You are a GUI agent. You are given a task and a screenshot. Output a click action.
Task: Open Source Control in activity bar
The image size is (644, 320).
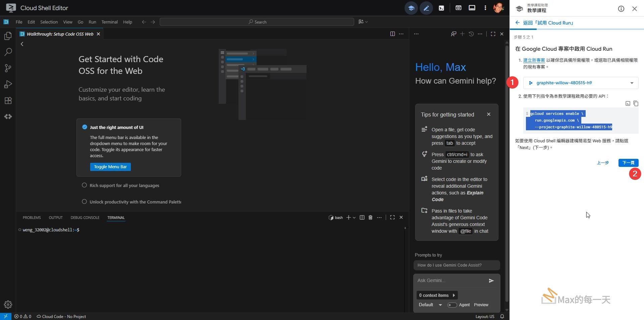pos(8,68)
